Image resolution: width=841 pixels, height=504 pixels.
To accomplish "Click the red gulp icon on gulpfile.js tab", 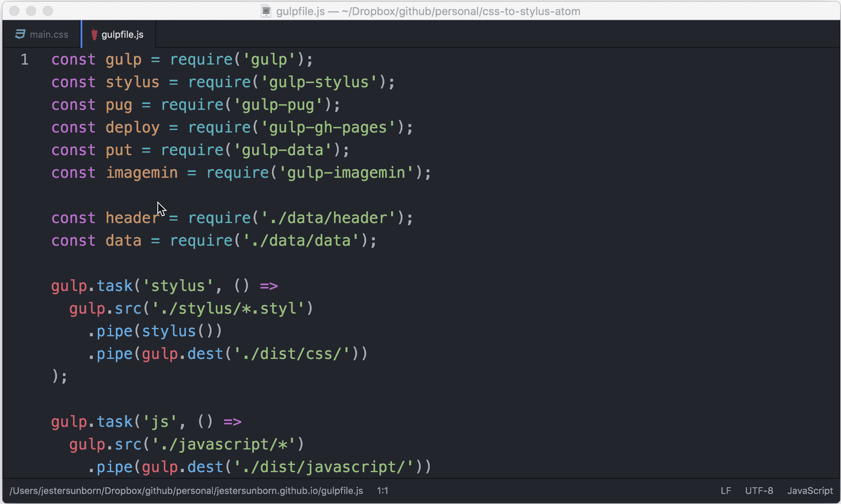I will tap(94, 34).
